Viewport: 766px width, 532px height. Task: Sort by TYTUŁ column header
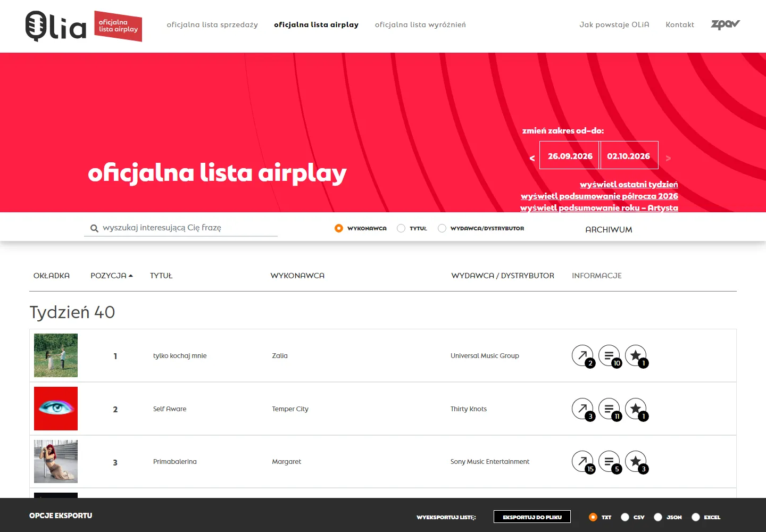(x=161, y=276)
